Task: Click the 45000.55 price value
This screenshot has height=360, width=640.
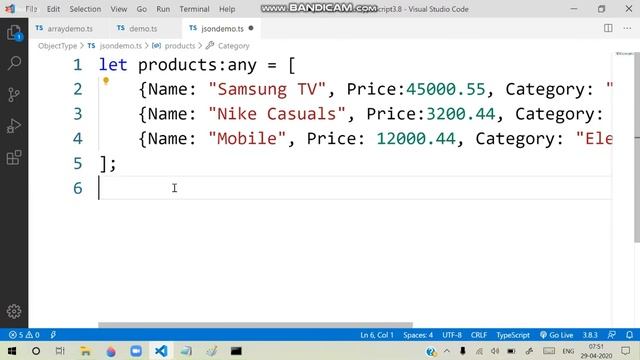Action: [x=446, y=89]
